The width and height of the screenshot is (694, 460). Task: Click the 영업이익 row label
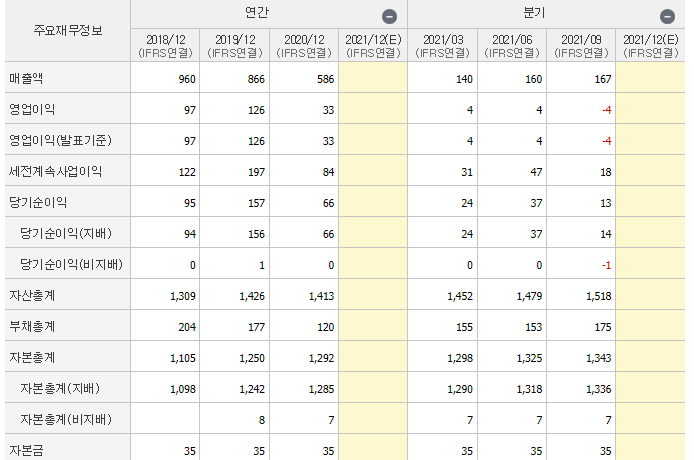[x=32, y=109]
